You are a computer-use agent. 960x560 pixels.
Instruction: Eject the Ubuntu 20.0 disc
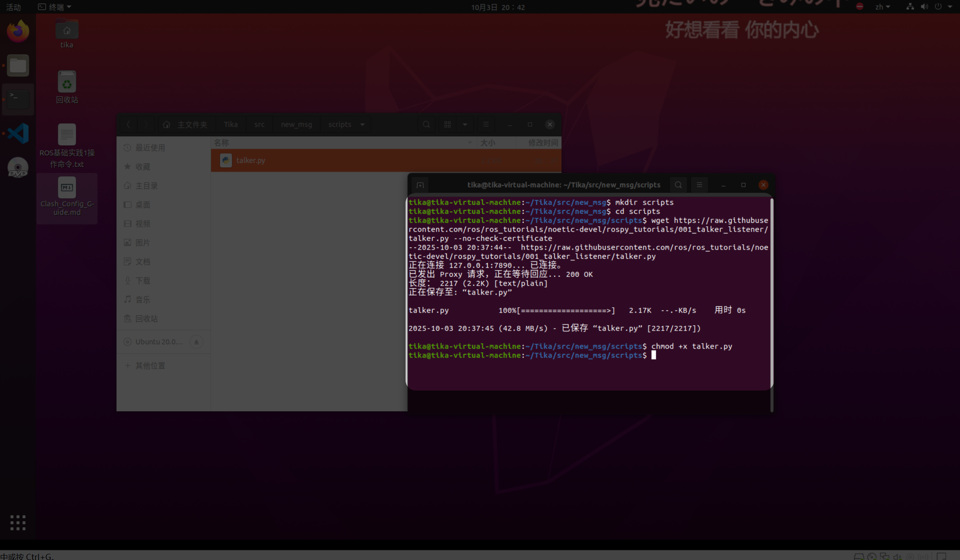[196, 342]
